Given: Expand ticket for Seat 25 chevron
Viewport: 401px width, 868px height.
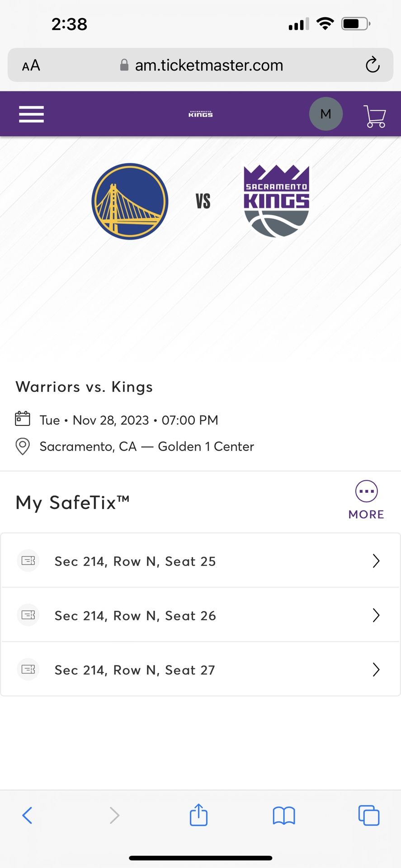Looking at the screenshot, I should point(376,561).
